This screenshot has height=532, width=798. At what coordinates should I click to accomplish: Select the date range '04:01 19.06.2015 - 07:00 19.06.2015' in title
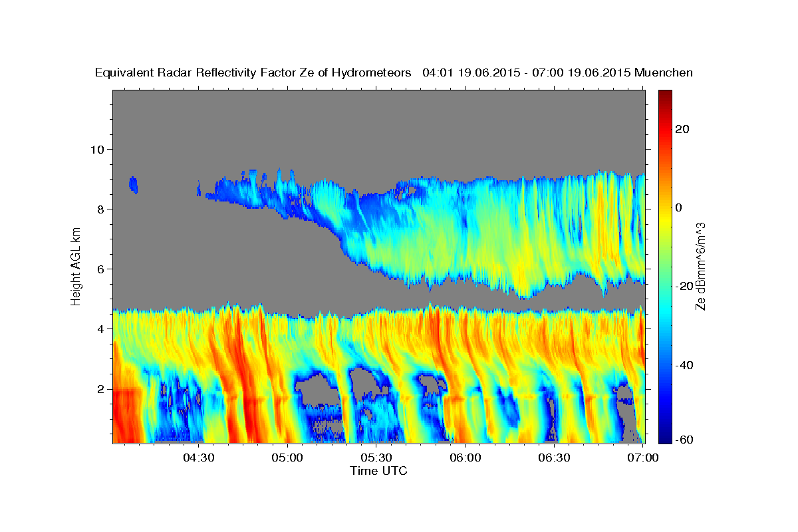pyautogui.click(x=527, y=73)
